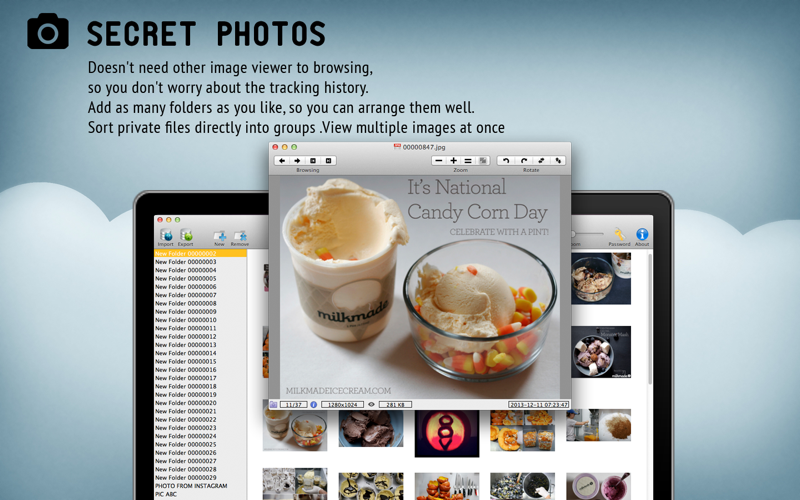Select New Folder 00000018
800x500 pixels.
[201, 386]
